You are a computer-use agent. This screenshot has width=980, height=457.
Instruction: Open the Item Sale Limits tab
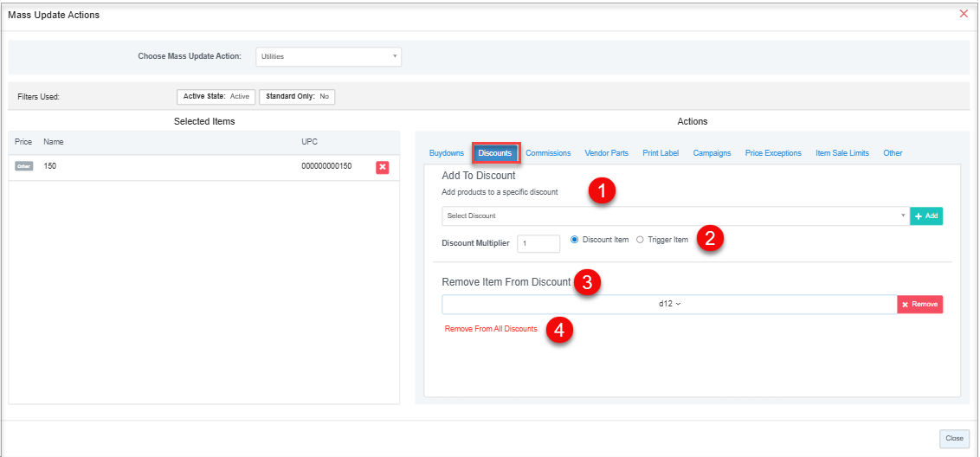841,153
